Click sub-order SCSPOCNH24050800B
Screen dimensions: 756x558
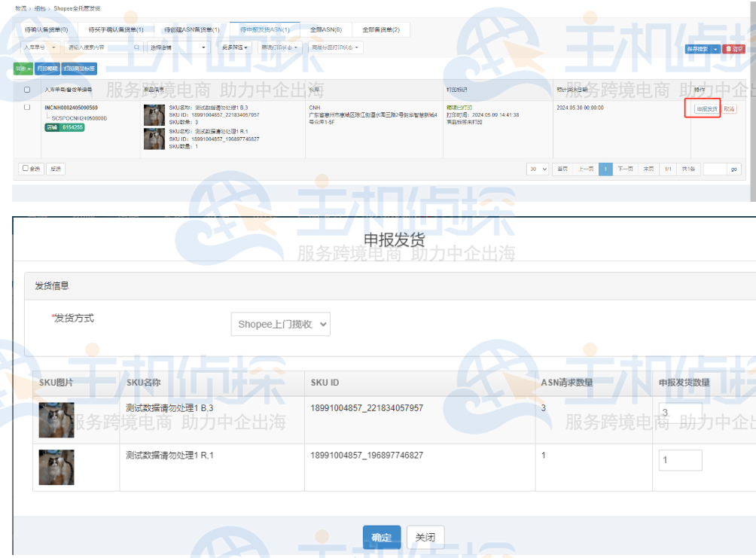click(79, 118)
